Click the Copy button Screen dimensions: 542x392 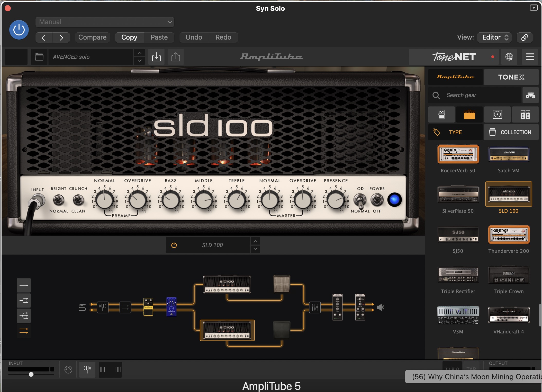pyautogui.click(x=129, y=38)
